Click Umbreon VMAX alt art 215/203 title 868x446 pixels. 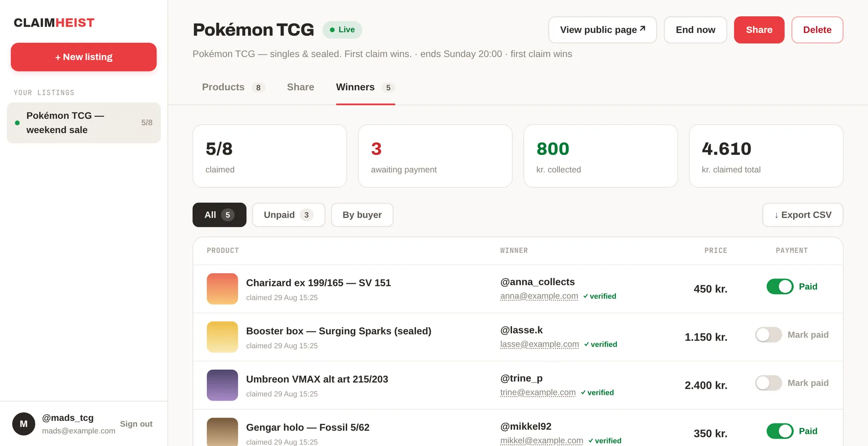[x=317, y=379]
